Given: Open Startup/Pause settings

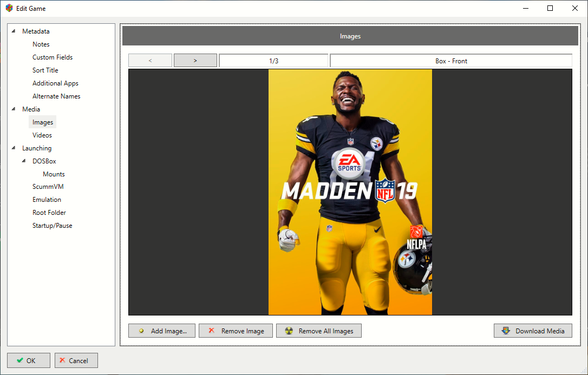Looking at the screenshot, I should click(x=52, y=226).
